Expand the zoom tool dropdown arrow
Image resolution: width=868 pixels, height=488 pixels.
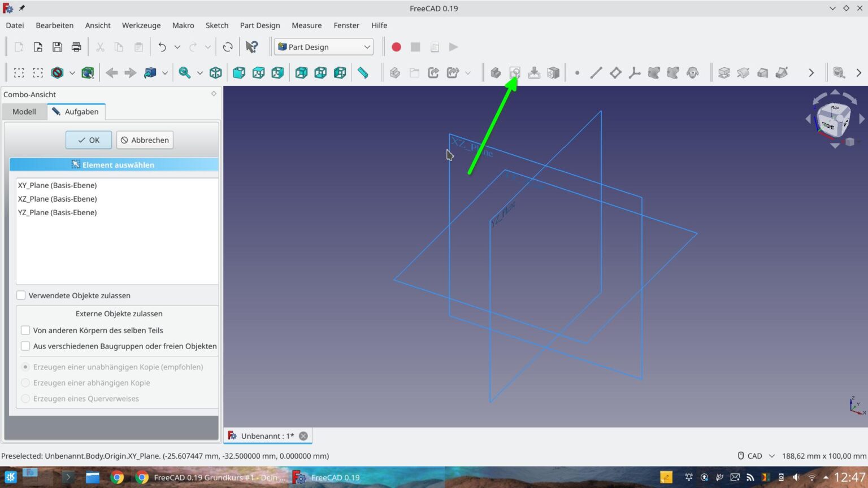199,72
